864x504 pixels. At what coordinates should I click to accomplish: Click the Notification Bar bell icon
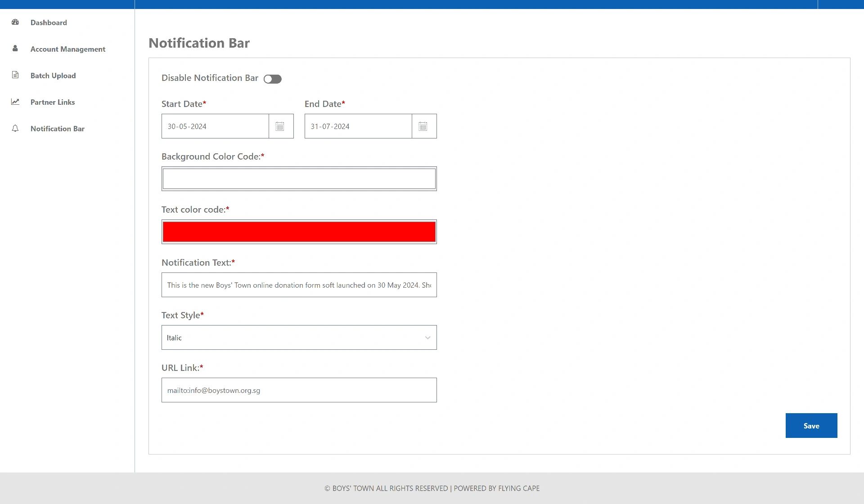(15, 129)
